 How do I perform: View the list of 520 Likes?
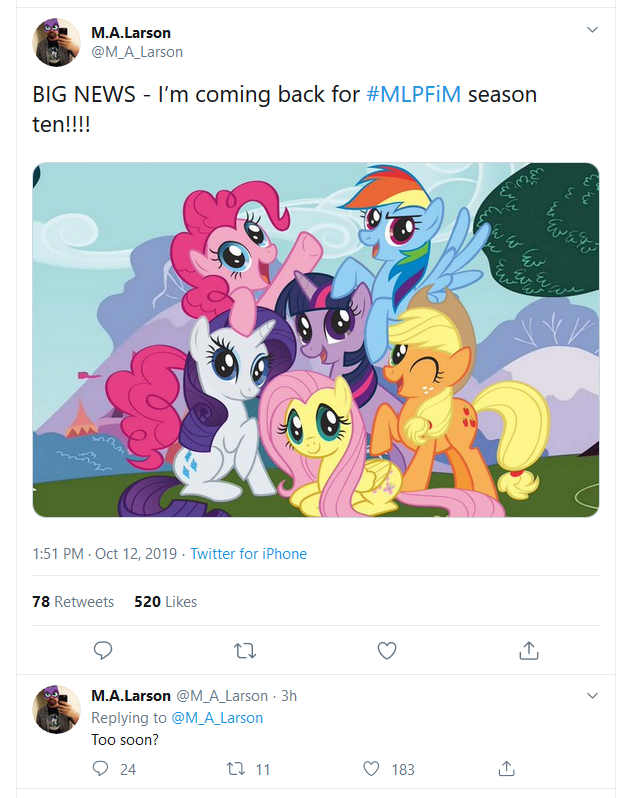coord(165,602)
